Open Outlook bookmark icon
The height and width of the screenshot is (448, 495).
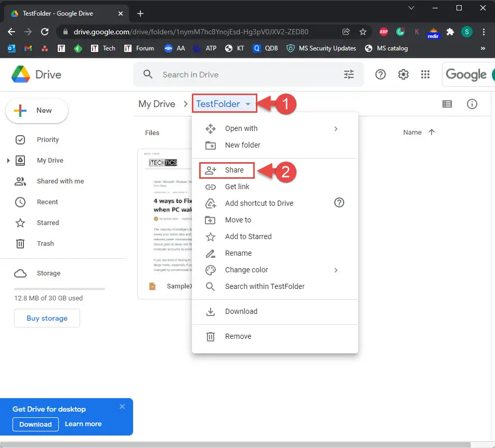11,48
